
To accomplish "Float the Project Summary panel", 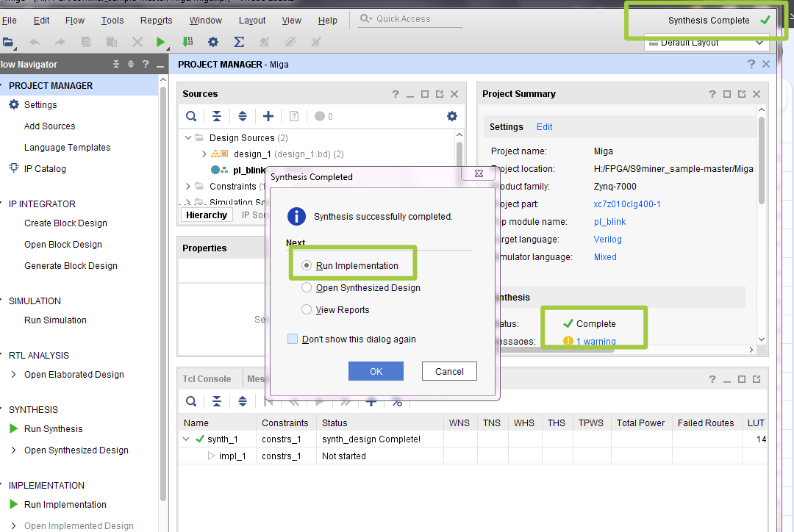I will [742, 94].
